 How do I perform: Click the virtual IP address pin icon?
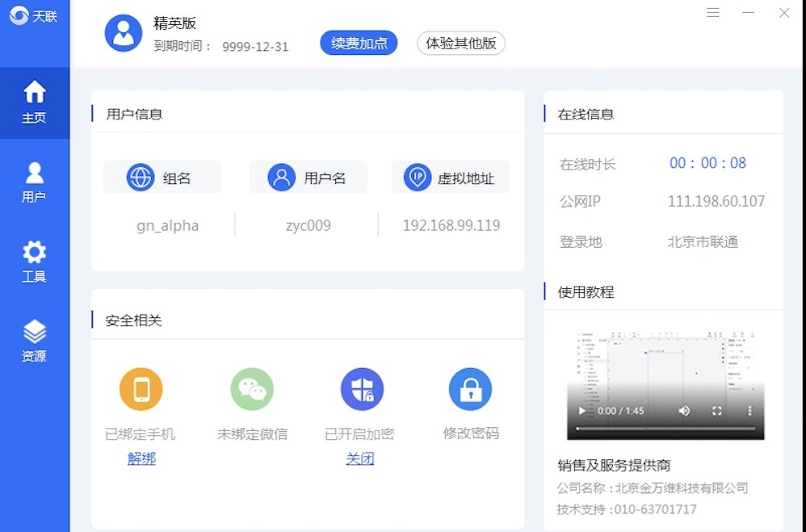(417, 178)
